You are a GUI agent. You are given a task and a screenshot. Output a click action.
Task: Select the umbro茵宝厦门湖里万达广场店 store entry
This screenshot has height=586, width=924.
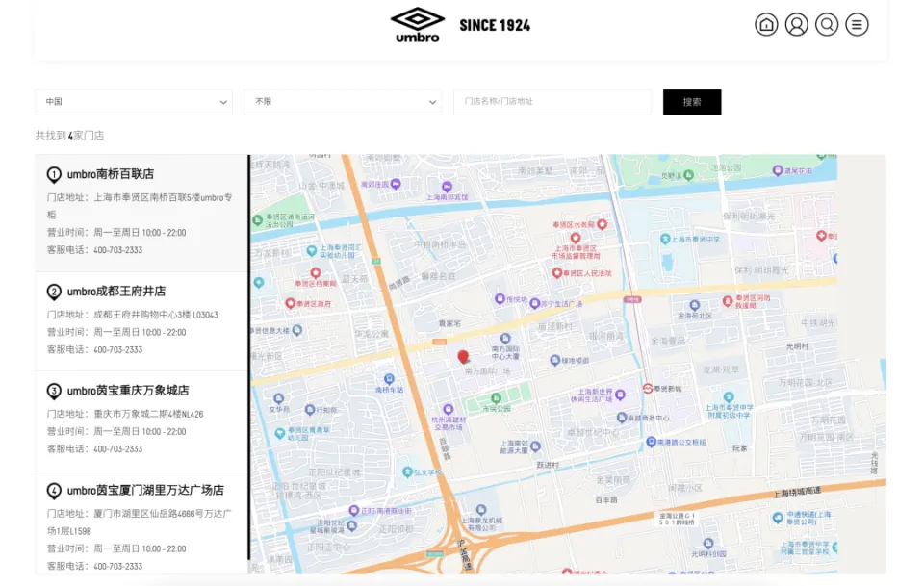141,522
